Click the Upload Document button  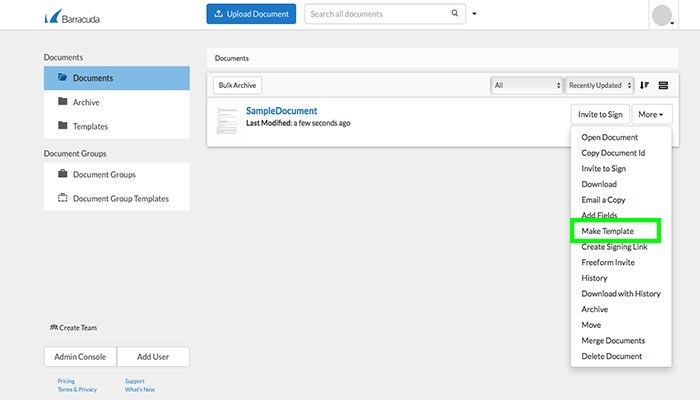pyautogui.click(x=251, y=14)
